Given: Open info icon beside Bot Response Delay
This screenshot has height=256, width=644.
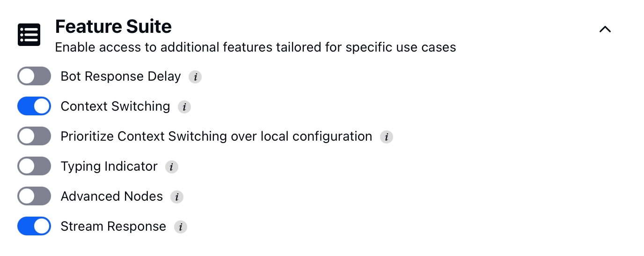Looking at the screenshot, I should [x=195, y=77].
